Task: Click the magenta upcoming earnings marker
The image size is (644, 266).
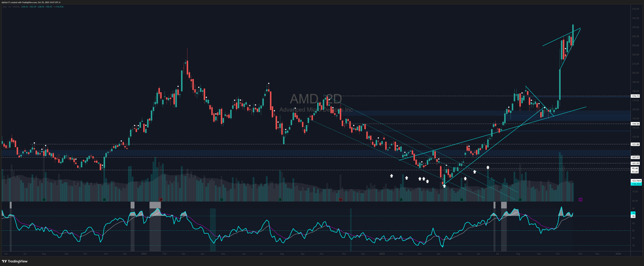Action: pyautogui.click(x=581, y=199)
